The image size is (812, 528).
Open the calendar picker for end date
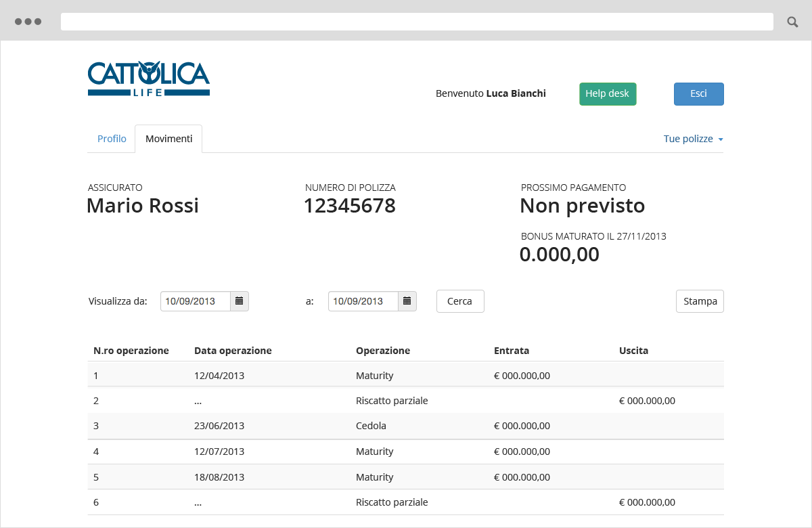[407, 301]
